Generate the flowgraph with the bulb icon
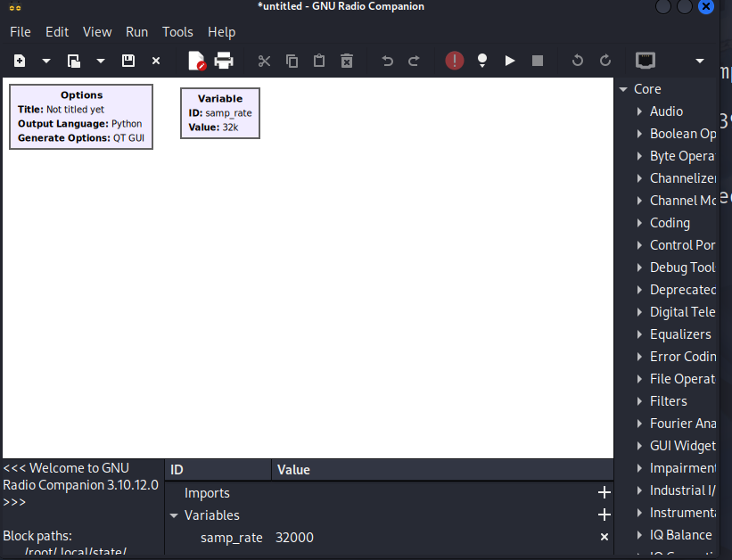This screenshot has width=732, height=560. [x=482, y=61]
